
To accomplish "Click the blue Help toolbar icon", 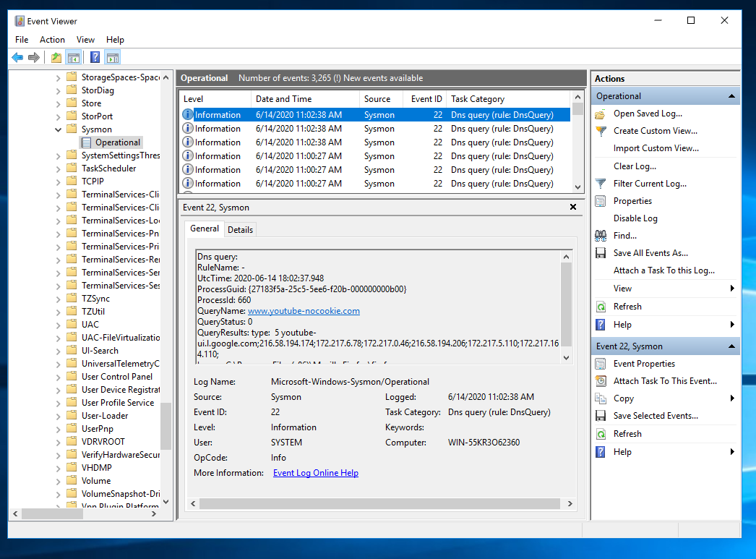I will [95, 58].
